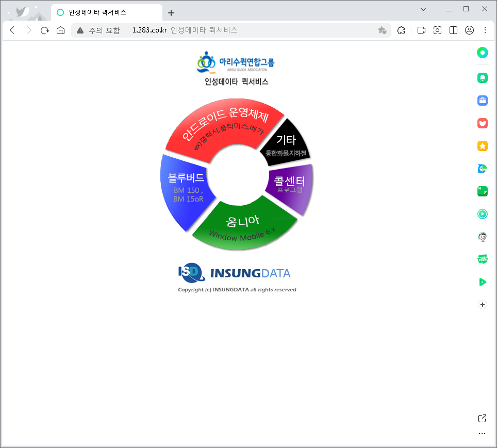Bookmark this page with star icon
This screenshot has height=448, width=497.
point(382,30)
